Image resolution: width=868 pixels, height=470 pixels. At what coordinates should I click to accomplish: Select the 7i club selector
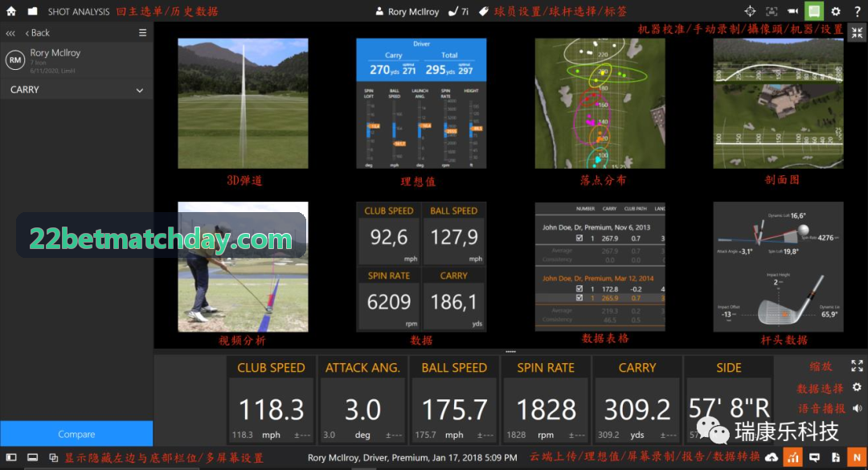[458, 11]
